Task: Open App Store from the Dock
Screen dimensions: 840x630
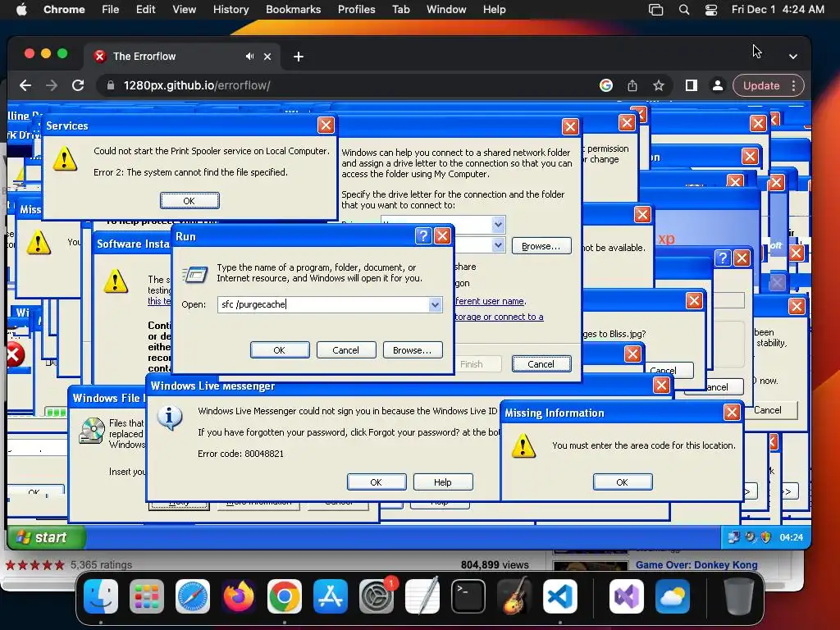Action: (331, 596)
